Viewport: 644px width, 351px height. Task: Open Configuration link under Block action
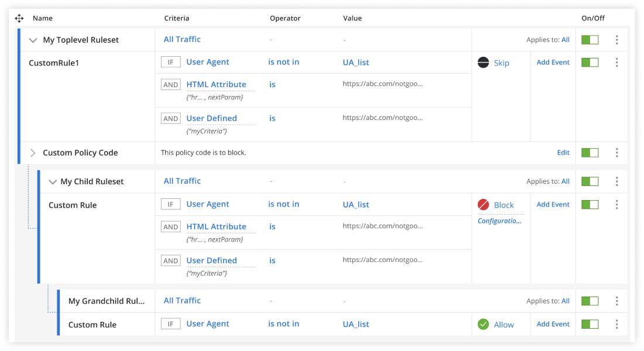pyautogui.click(x=499, y=221)
